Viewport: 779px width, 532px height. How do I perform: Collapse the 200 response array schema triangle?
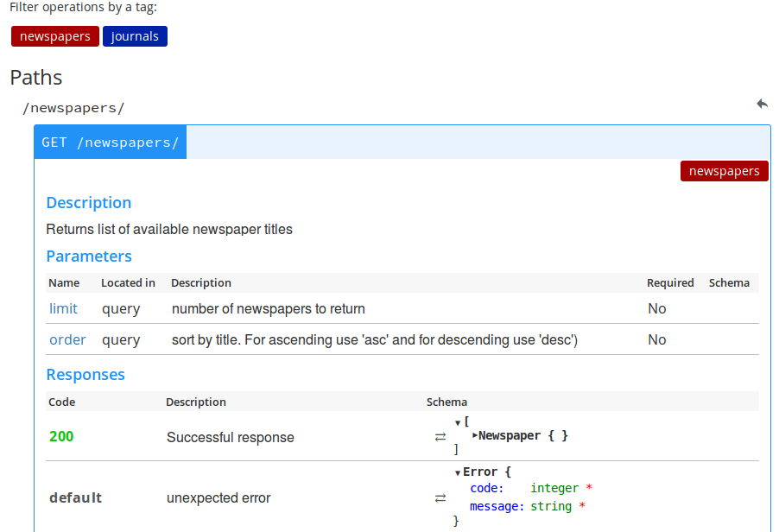click(458, 423)
